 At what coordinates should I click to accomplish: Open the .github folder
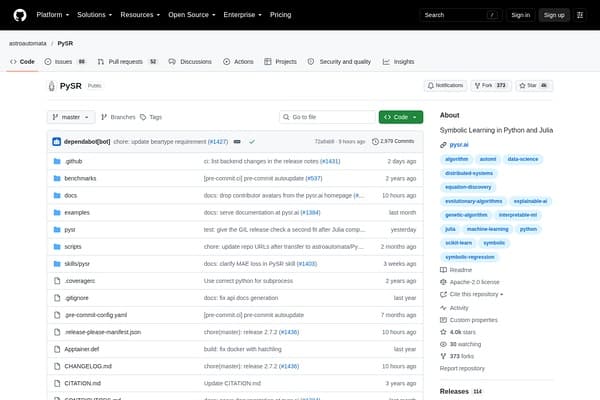pos(73,162)
